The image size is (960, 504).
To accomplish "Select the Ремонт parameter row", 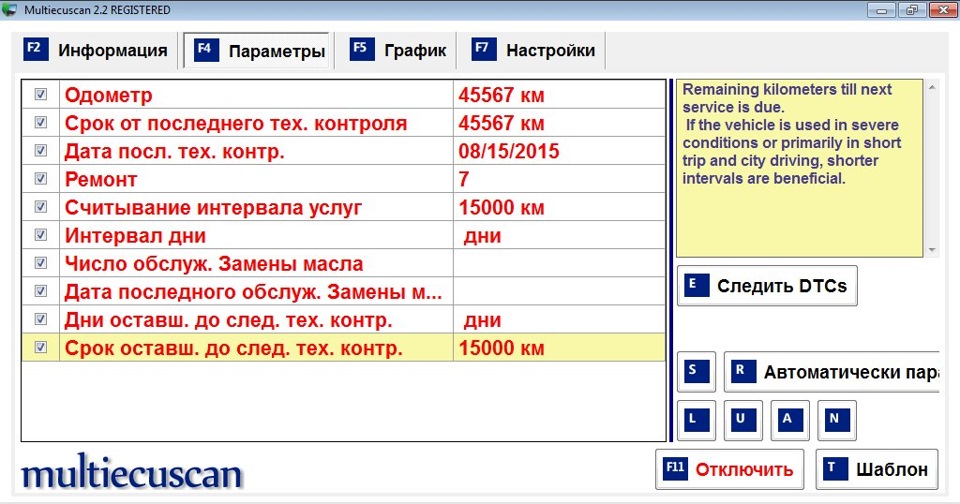I will (x=343, y=179).
